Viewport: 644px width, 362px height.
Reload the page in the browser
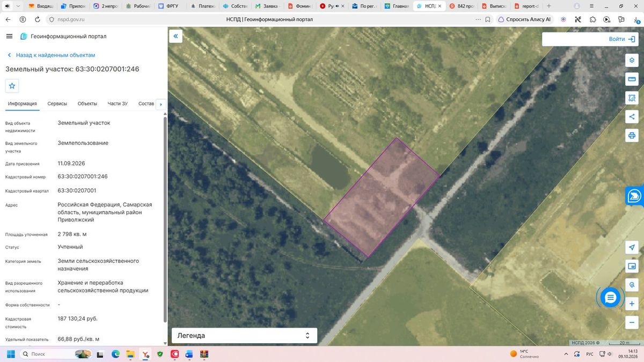pos(37,19)
